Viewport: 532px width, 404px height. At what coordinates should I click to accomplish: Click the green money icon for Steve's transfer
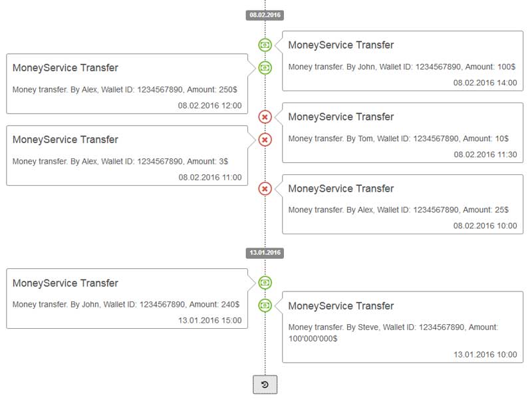pyautogui.click(x=265, y=305)
